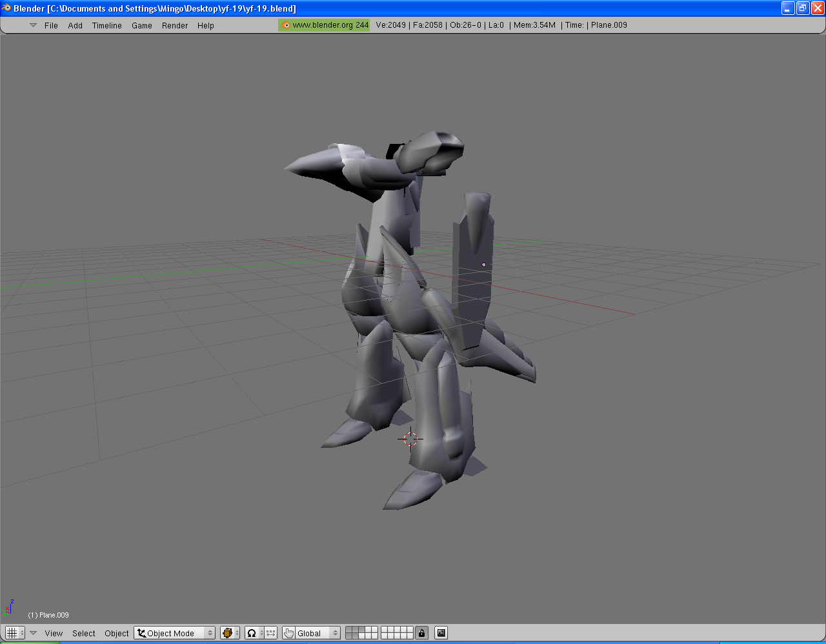This screenshot has height=644, width=826.
Task: Open the pivot point selector
Action: coord(254,633)
